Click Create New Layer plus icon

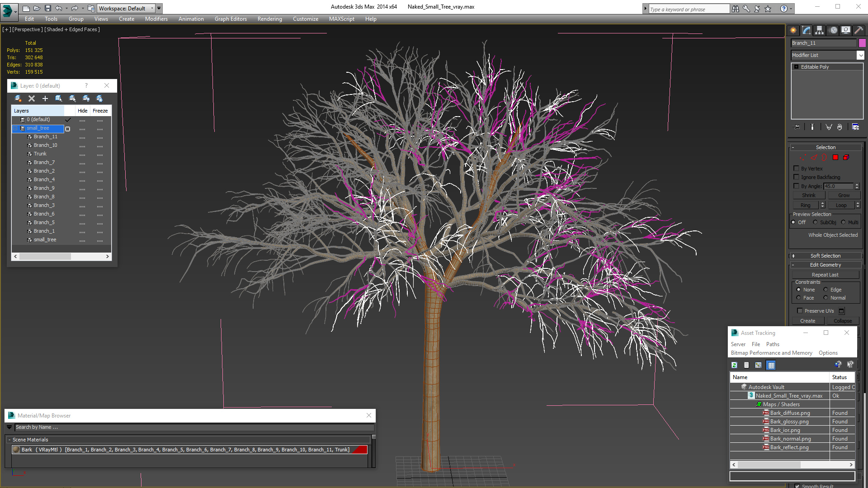click(45, 99)
